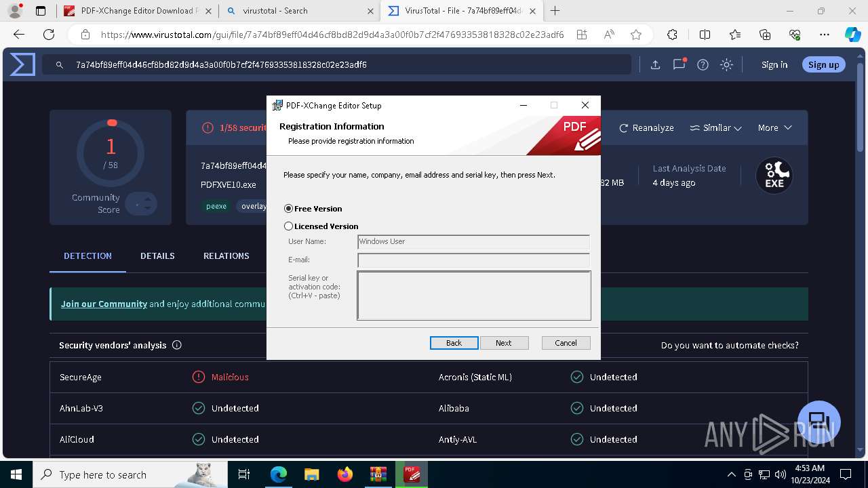Screen dimensions: 868x488
Task: Open the notification center icon
Action: pos(846,474)
